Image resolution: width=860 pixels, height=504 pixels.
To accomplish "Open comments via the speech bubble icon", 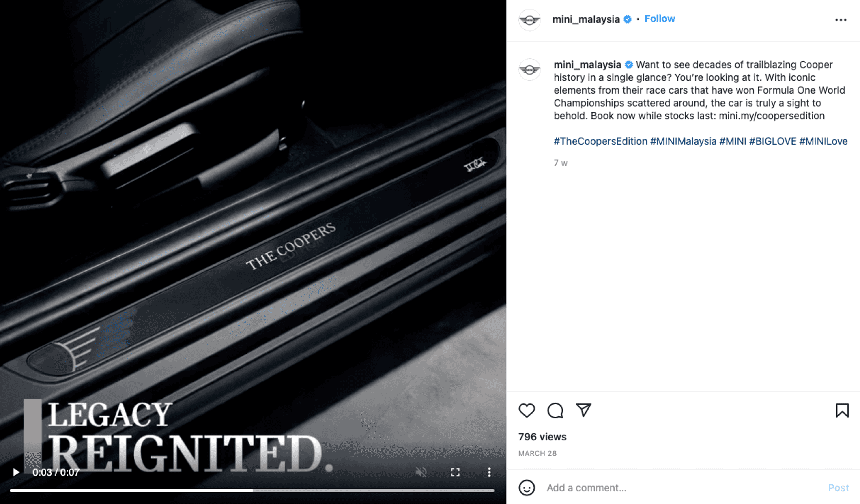I will 555,410.
